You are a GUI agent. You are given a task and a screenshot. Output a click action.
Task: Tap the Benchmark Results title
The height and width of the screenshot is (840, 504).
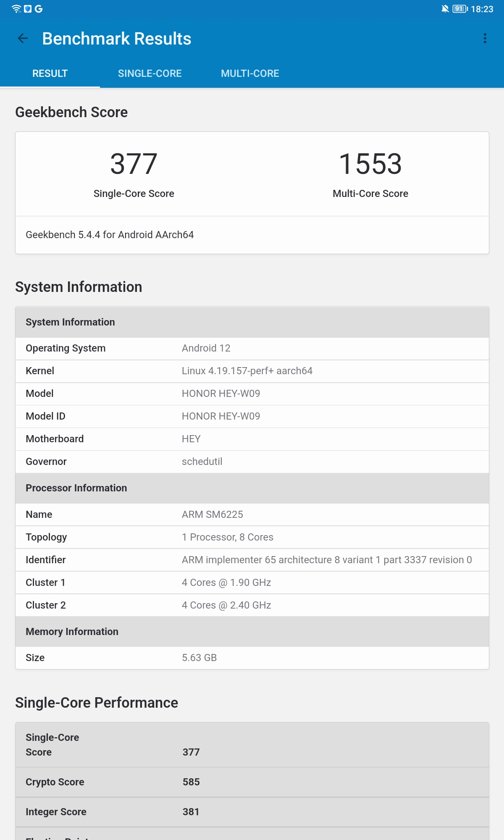click(117, 39)
